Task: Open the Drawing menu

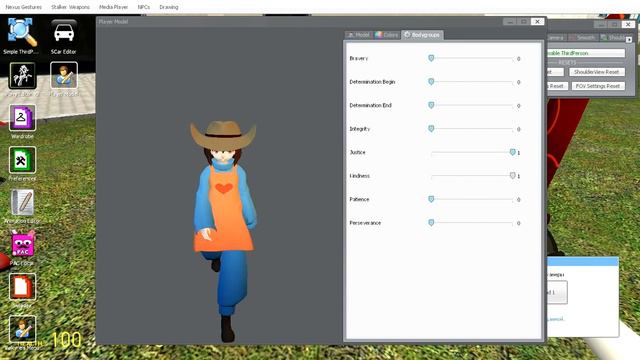Action: 169,7
